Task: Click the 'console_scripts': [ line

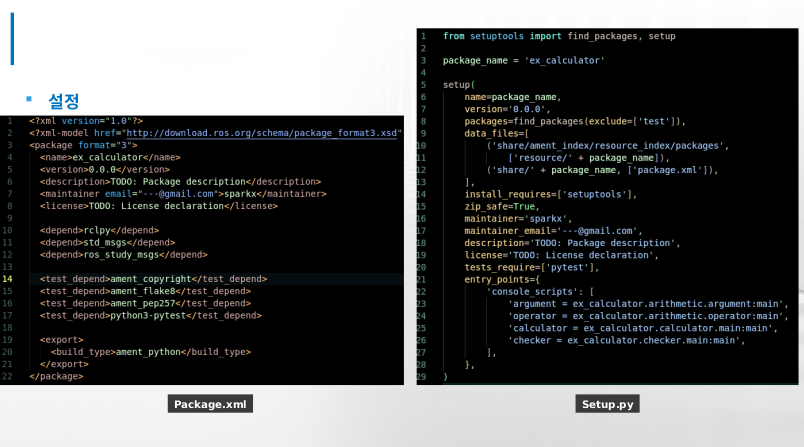Action: point(540,292)
